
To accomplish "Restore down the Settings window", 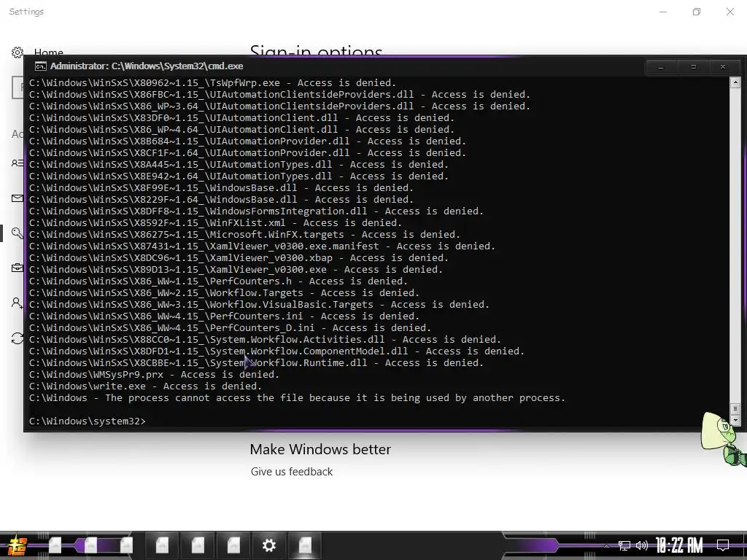I will (697, 12).
